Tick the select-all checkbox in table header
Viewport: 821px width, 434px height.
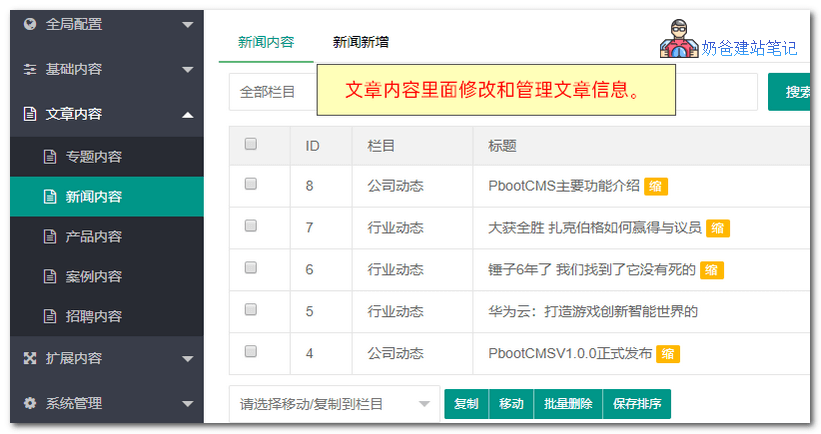click(251, 144)
